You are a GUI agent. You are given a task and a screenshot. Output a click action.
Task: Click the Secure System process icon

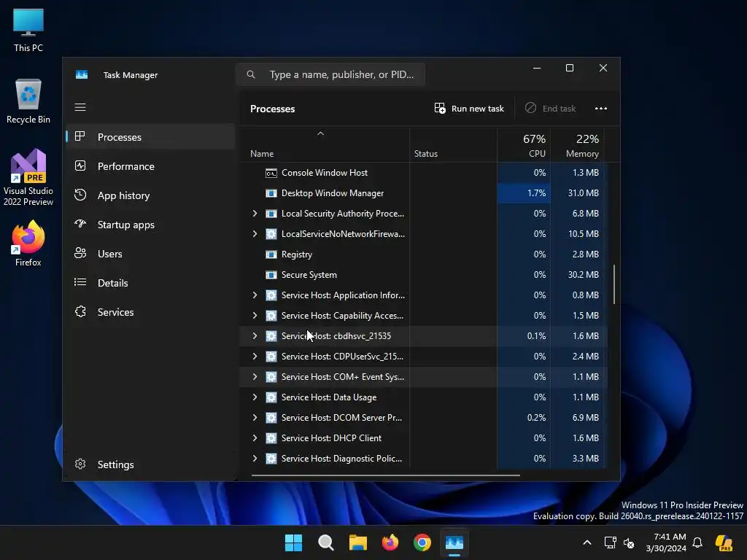[271, 275]
